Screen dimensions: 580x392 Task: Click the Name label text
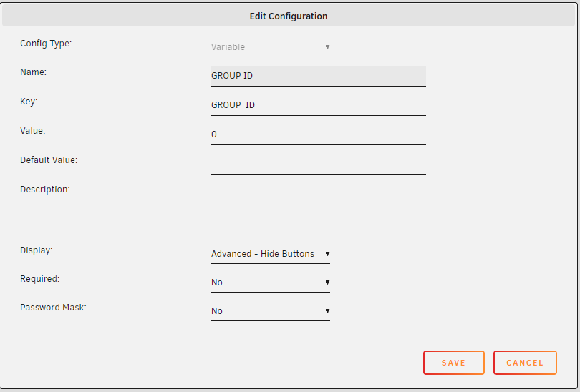[x=33, y=72]
